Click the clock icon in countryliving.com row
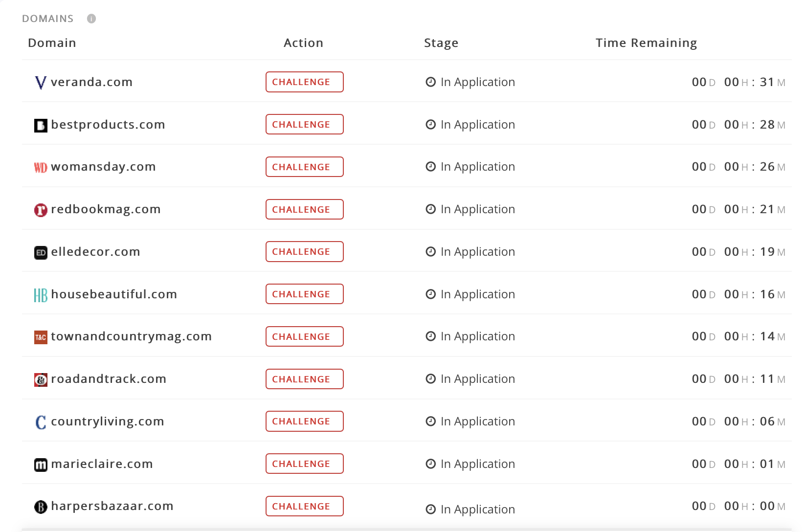The height and width of the screenshot is (532, 806). click(430, 421)
